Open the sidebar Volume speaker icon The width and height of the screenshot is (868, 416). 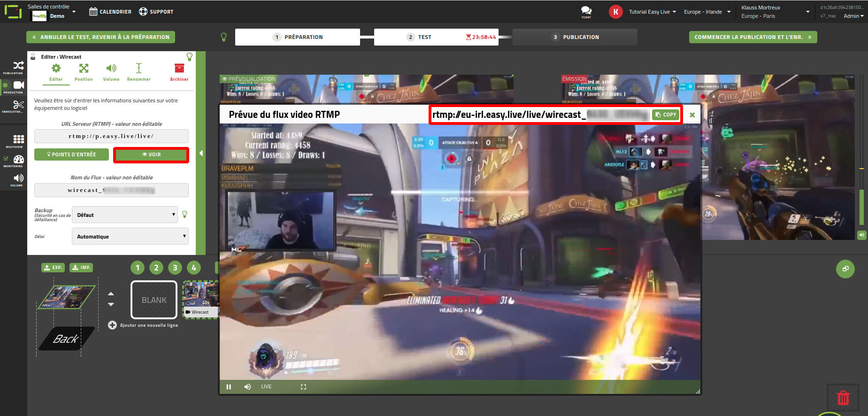[18, 178]
